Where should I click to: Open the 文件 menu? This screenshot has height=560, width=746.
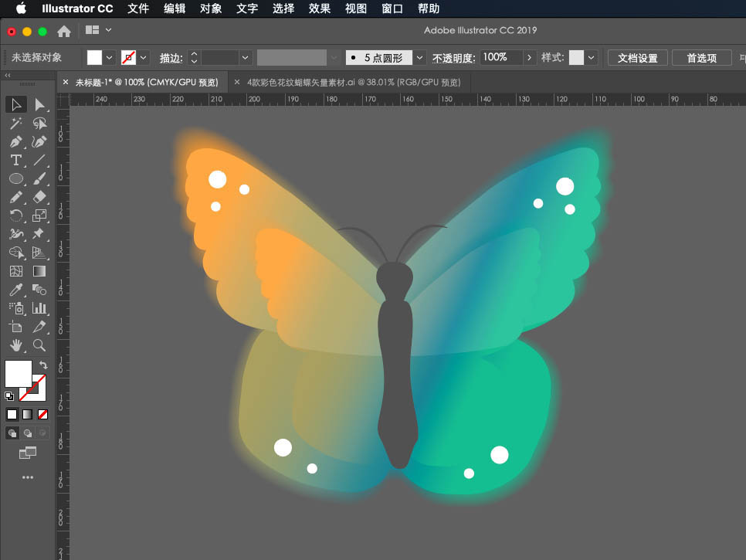coord(138,8)
